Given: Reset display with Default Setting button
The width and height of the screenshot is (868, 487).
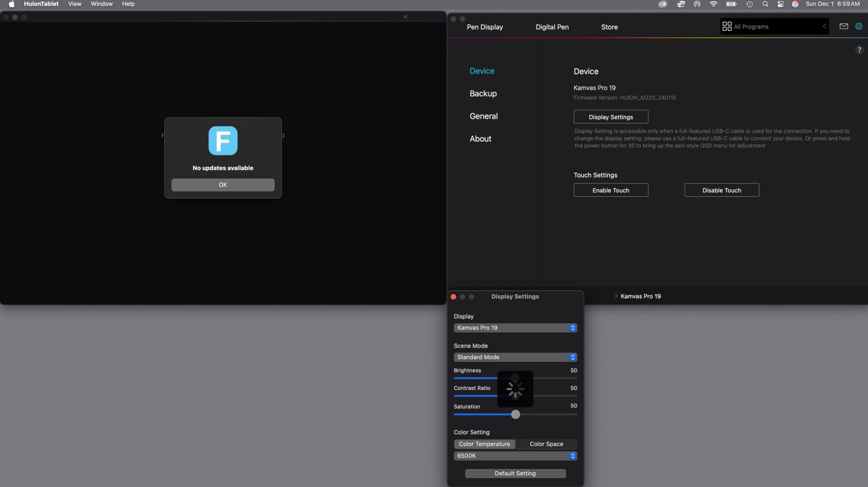Looking at the screenshot, I should click(x=515, y=474).
